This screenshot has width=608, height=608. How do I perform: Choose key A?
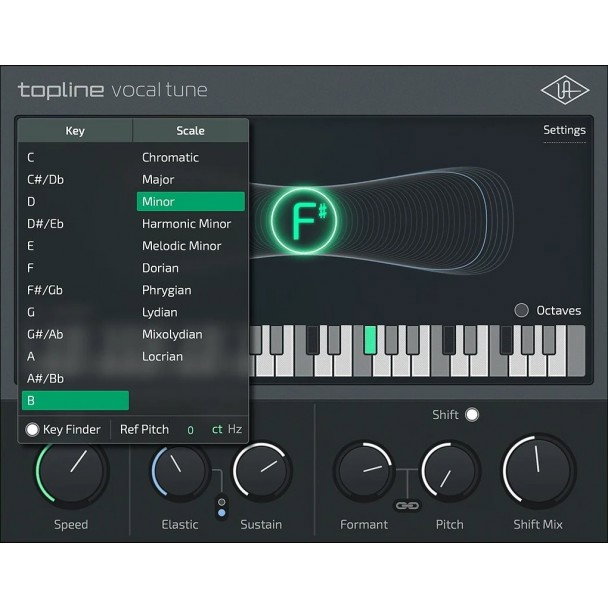(x=75, y=356)
